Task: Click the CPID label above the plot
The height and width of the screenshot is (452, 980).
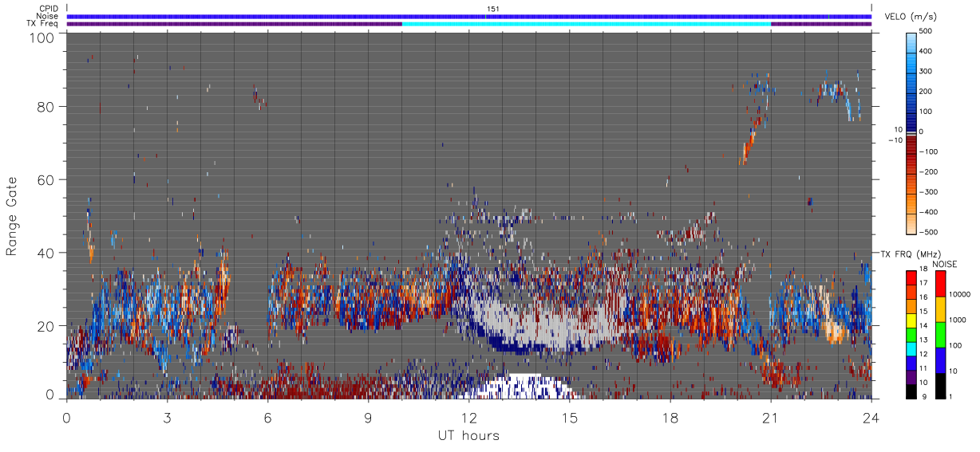Action: (48, 9)
